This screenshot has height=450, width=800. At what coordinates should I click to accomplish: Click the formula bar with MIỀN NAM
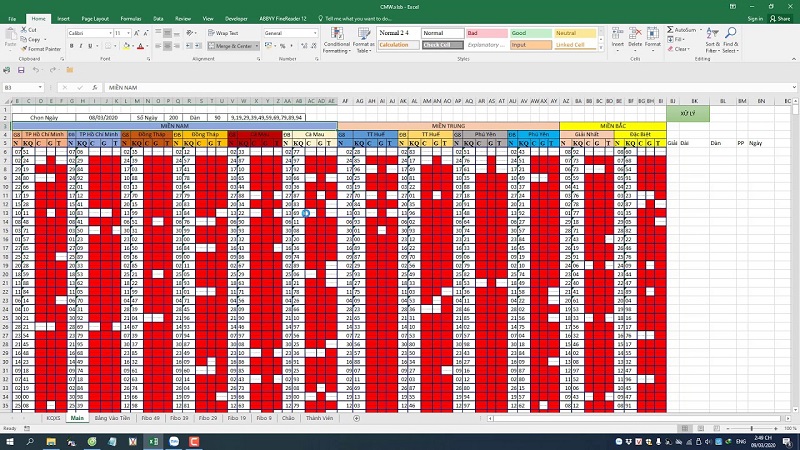[449, 88]
